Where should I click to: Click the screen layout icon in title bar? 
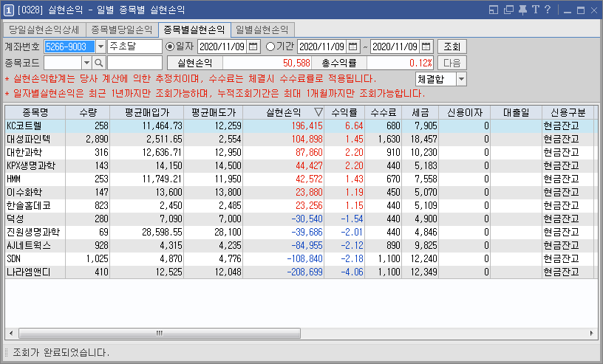tap(494, 10)
